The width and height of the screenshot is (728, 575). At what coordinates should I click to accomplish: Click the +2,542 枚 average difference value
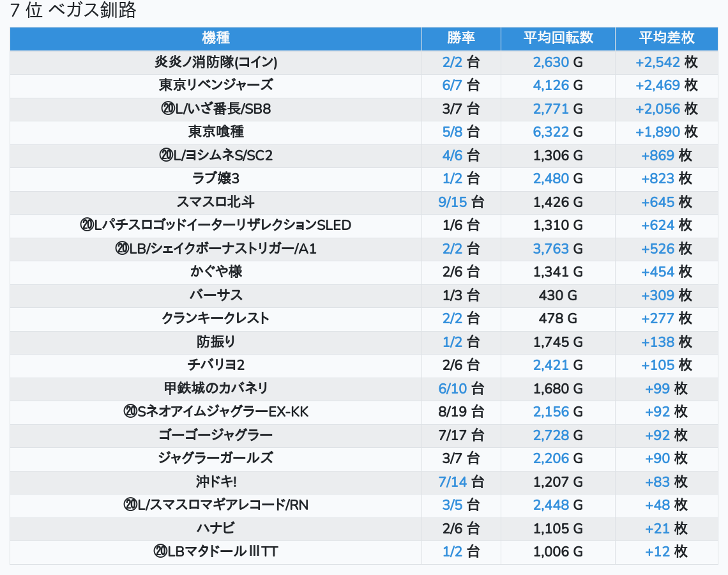coord(666,62)
